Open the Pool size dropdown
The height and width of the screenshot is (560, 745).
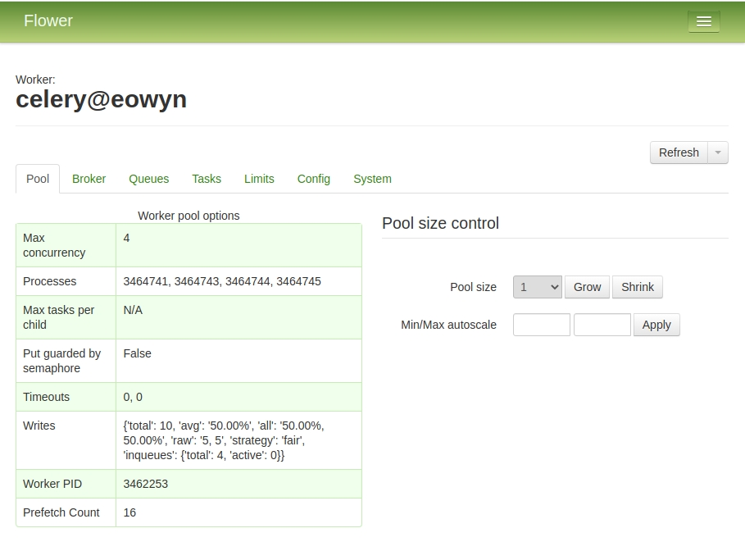click(537, 287)
